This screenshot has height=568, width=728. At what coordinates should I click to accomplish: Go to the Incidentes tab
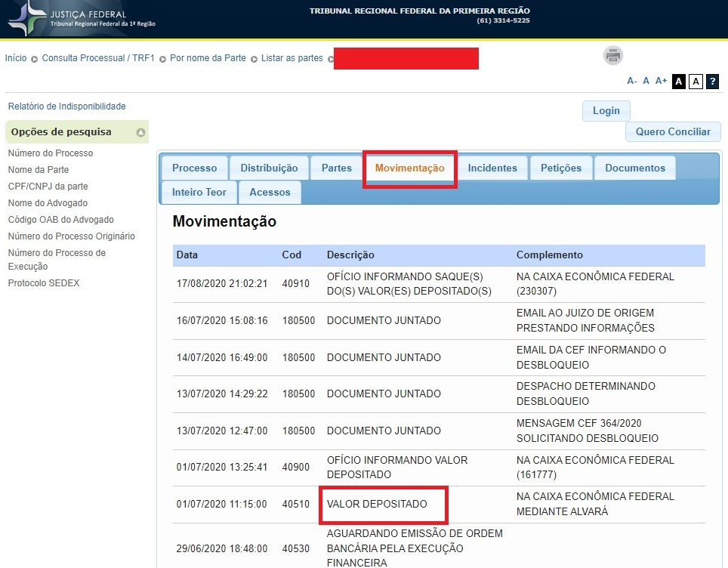click(x=492, y=168)
